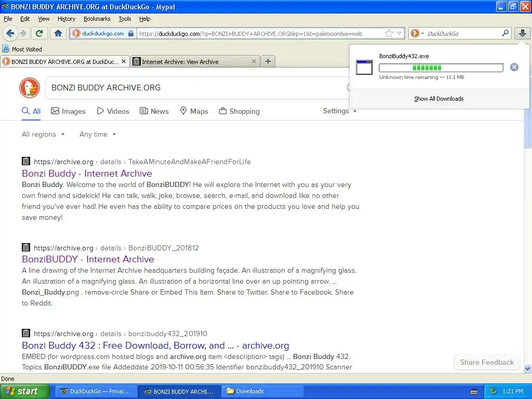Image resolution: width=532 pixels, height=399 pixels.
Task: Click archive.org favicon of first result
Action: tap(26, 161)
